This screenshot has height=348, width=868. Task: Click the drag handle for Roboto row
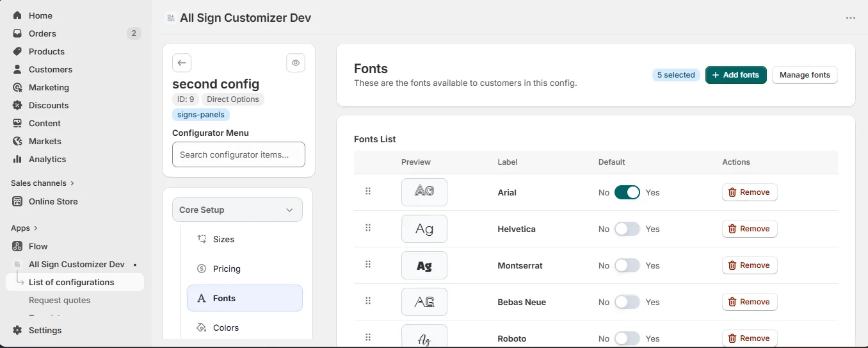tap(368, 337)
